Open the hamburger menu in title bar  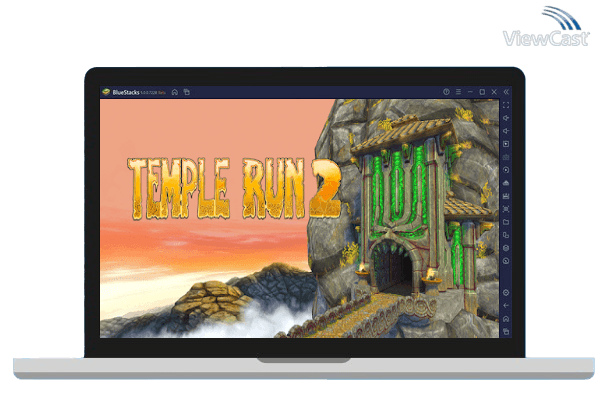coord(458,92)
